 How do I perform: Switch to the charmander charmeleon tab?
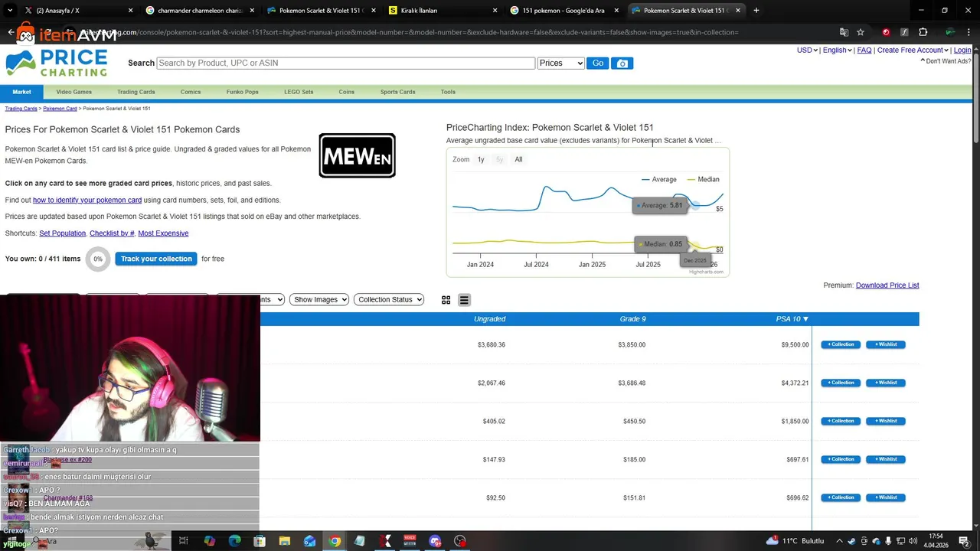point(201,11)
